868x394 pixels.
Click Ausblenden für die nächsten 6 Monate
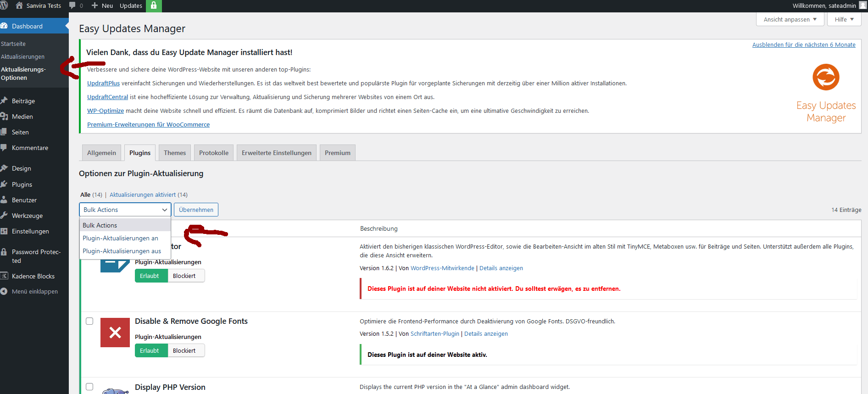point(804,44)
